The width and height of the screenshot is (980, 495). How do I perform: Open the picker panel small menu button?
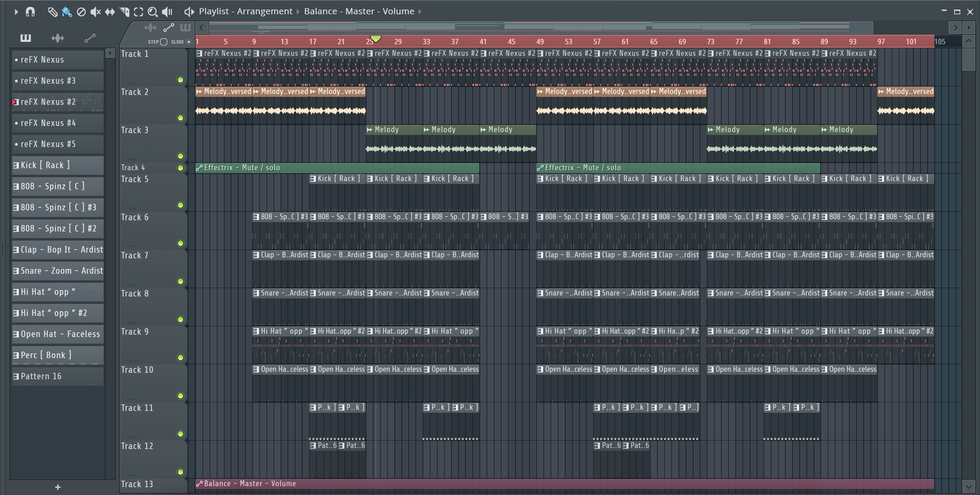pos(110,53)
